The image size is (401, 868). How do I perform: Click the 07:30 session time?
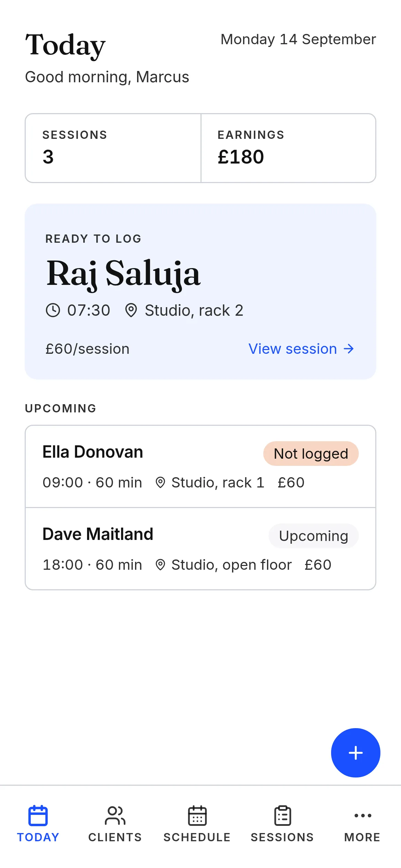pos(89,310)
